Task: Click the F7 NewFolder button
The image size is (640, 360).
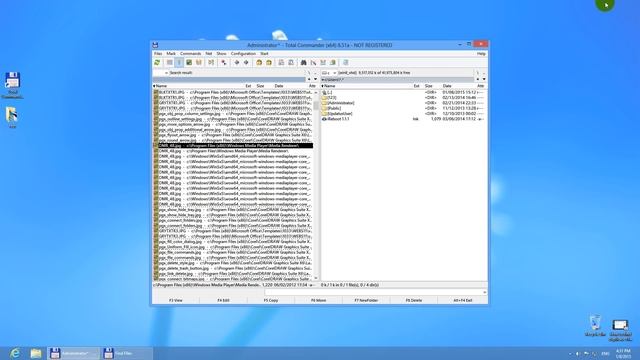Action: [x=366, y=300]
